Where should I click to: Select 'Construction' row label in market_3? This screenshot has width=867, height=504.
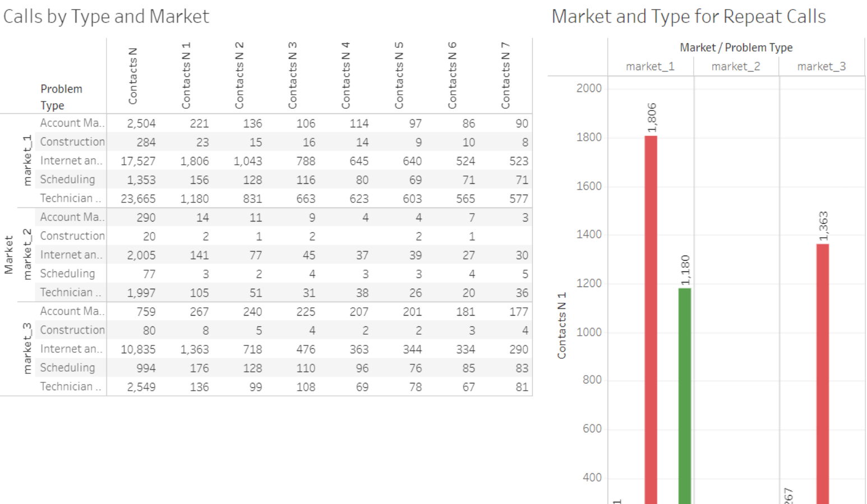tap(72, 330)
